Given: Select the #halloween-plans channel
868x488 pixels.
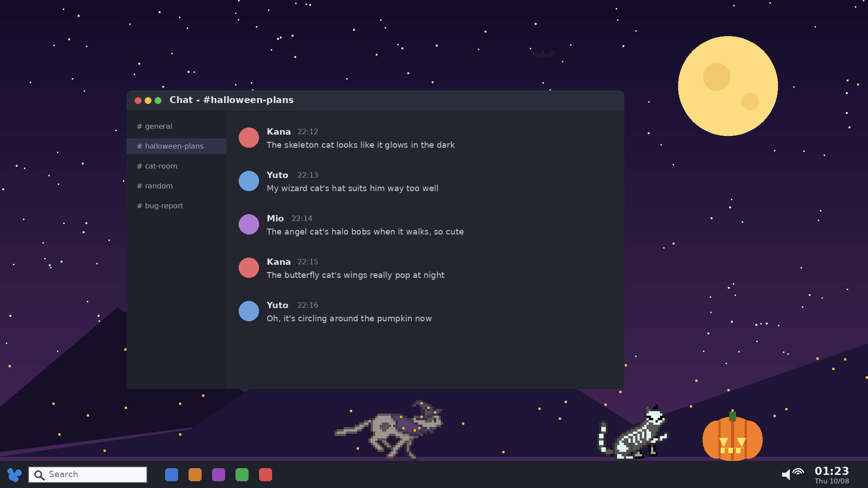Looking at the screenshot, I should 176,146.
